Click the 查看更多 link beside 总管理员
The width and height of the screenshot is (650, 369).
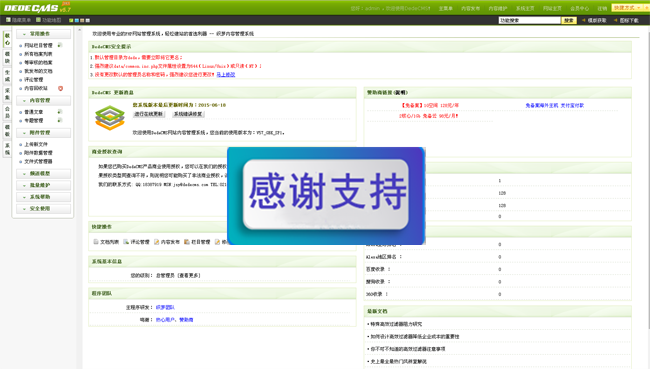click(189, 275)
